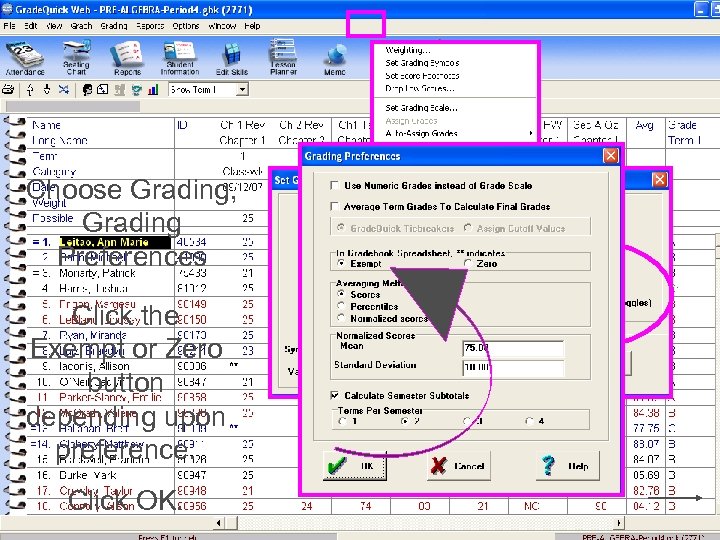This screenshot has width=720, height=540.
Task: Select the Exempt radio button
Action: point(341,263)
